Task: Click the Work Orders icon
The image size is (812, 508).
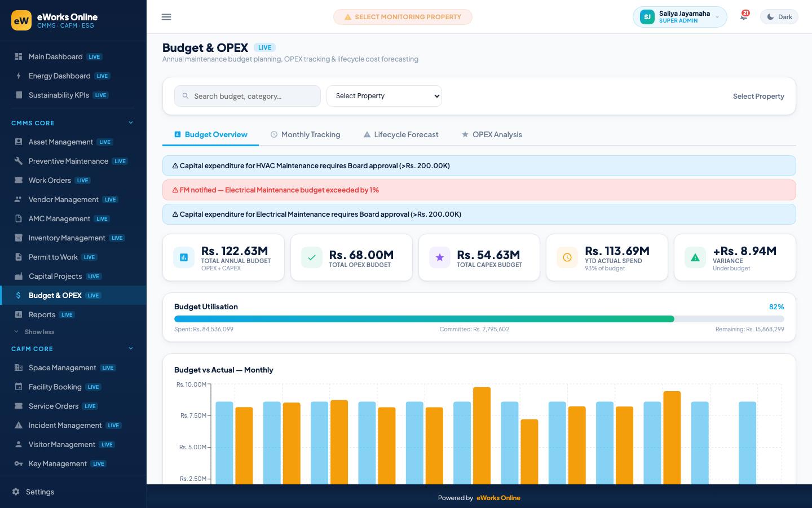Action: tap(19, 180)
